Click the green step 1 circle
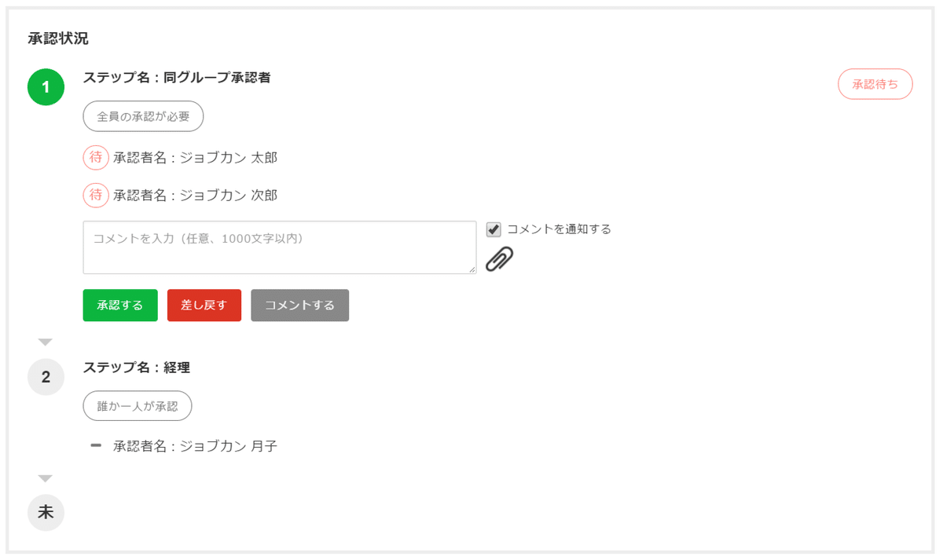This screenshot has height=560, width=943. click(46, 87)
